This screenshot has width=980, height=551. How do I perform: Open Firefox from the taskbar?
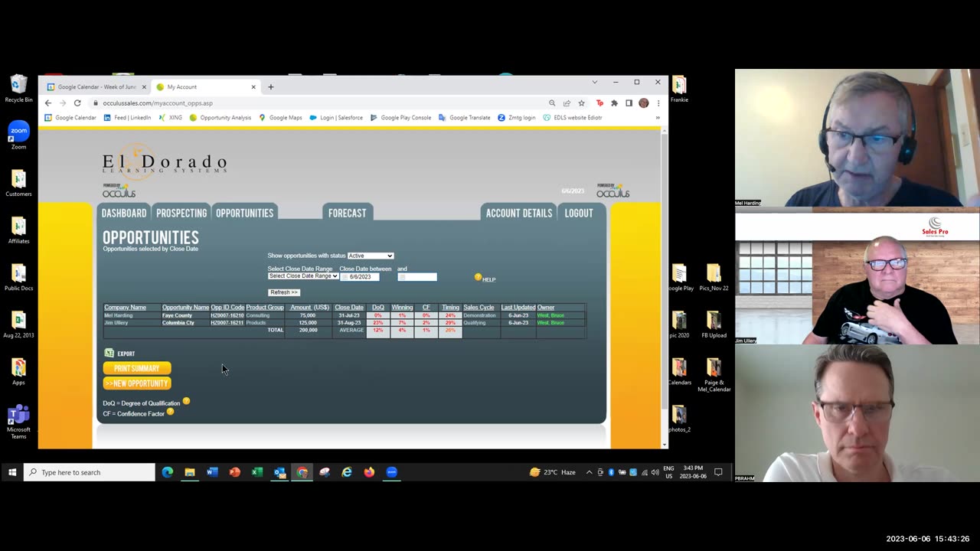pyautogui.click(x=369, y=472)
